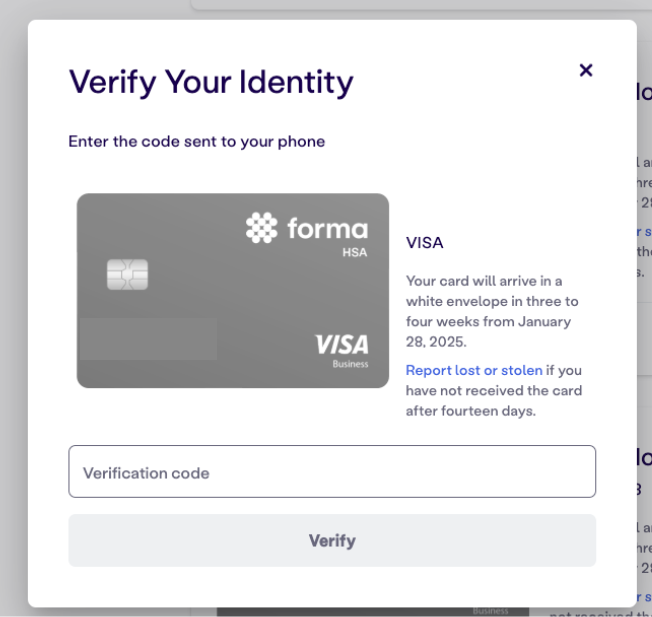The width and height of the screenshot is (652, 617).
Task: Click the partially hidden card below the dialog
Action: (x=373, y=612)
